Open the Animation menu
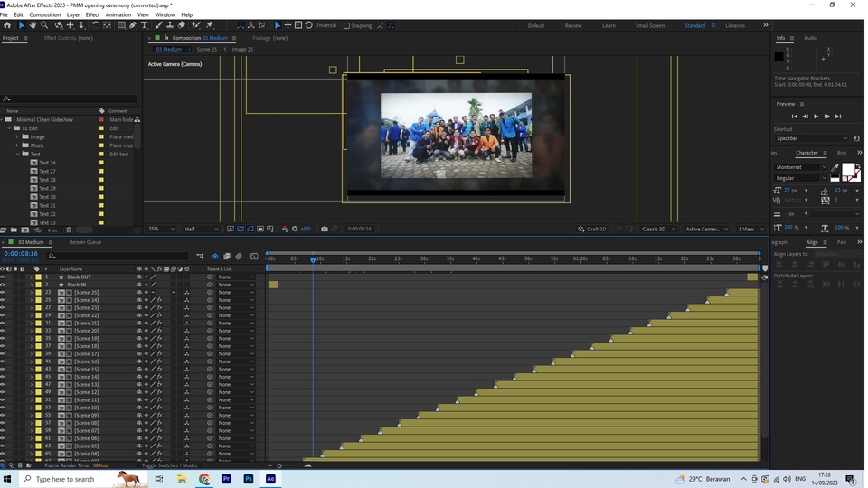 pos(118,15)
